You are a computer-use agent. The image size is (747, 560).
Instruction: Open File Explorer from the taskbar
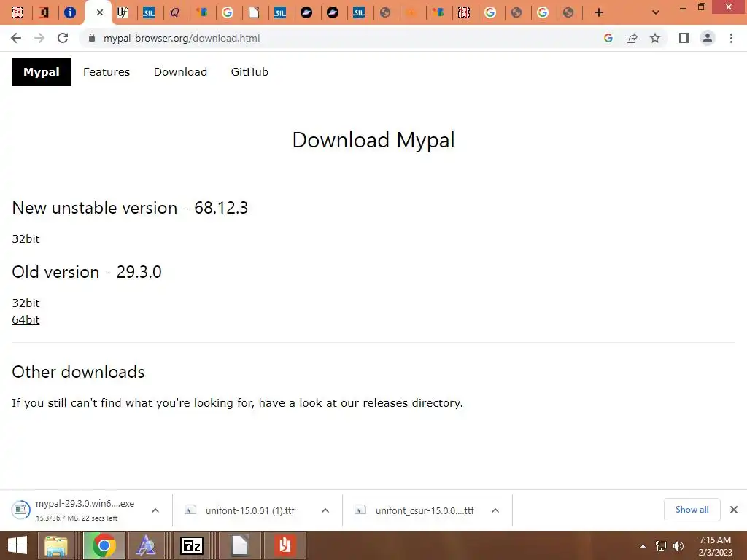[56, 545]
